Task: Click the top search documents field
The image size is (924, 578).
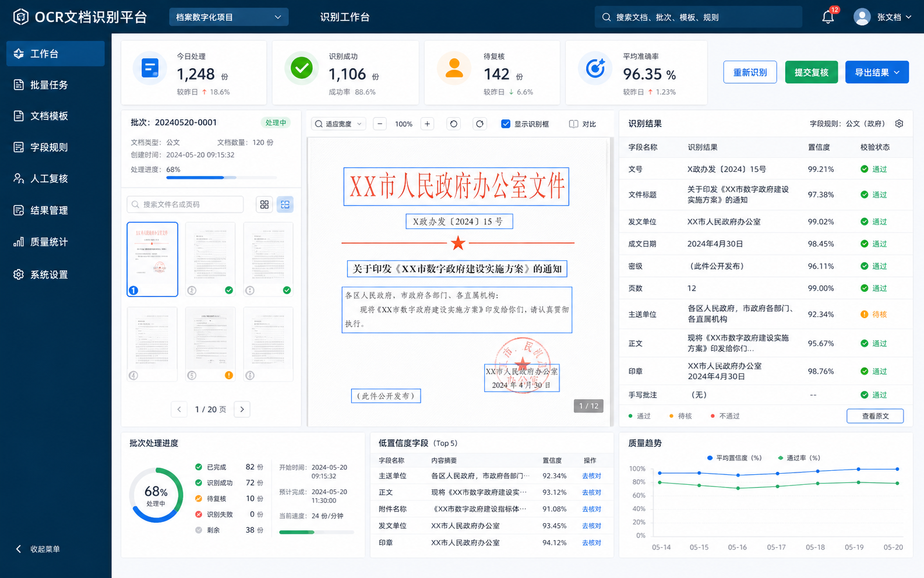Action: coord(699,17)
